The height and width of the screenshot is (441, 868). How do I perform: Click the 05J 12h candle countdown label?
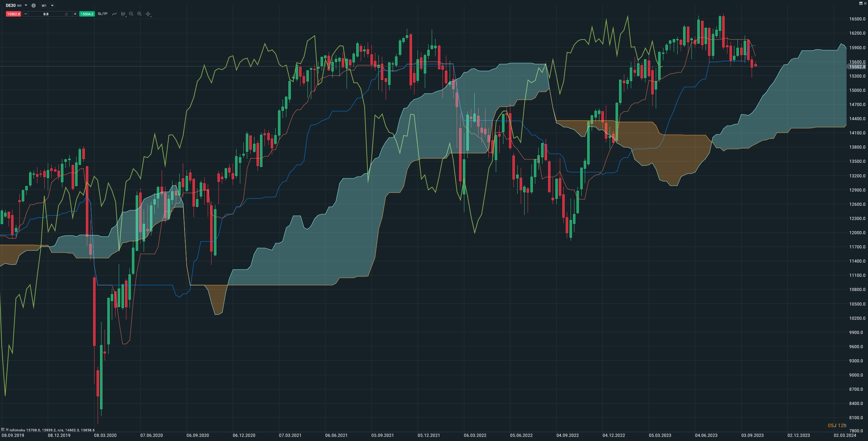(837, 425)
